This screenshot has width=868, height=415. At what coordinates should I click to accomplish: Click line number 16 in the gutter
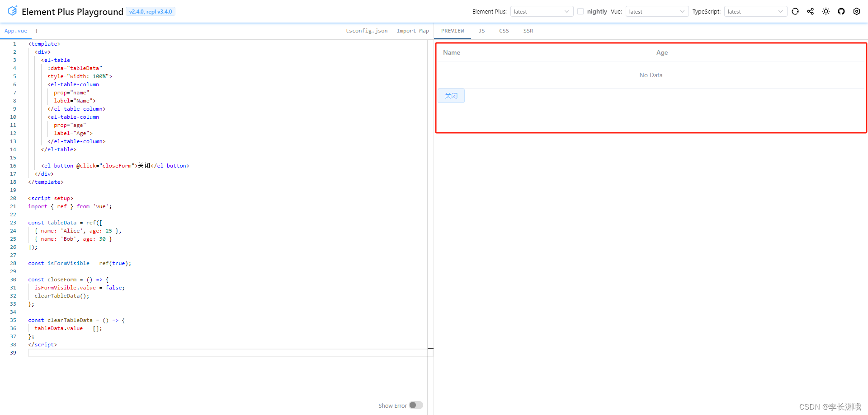pos(13,166)
